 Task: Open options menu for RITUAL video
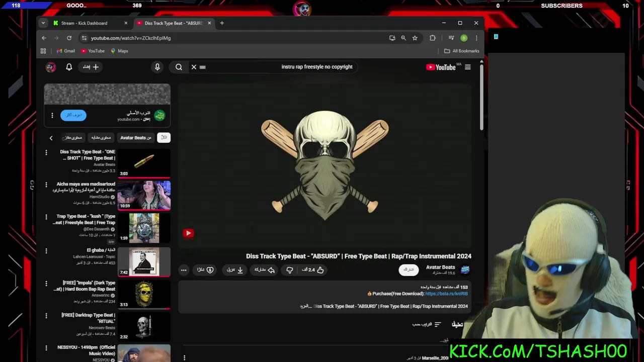[46, 316]
